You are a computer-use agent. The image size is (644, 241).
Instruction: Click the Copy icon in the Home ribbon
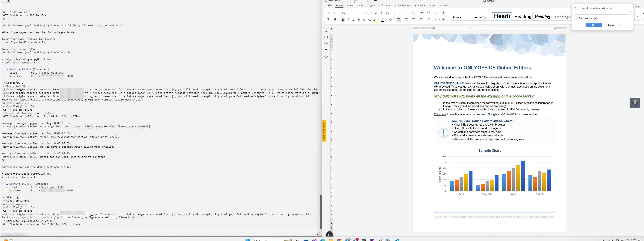328,13
